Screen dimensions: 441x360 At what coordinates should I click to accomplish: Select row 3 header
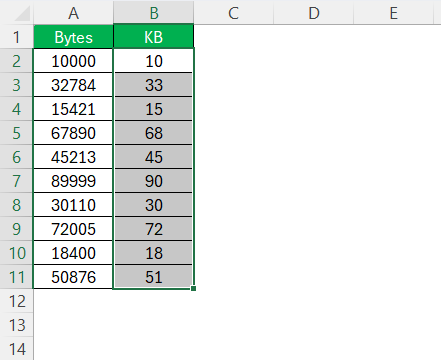(17, 85)
